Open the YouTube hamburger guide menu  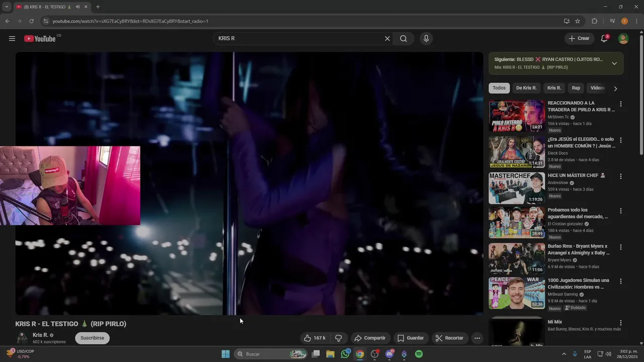(12, 39)
